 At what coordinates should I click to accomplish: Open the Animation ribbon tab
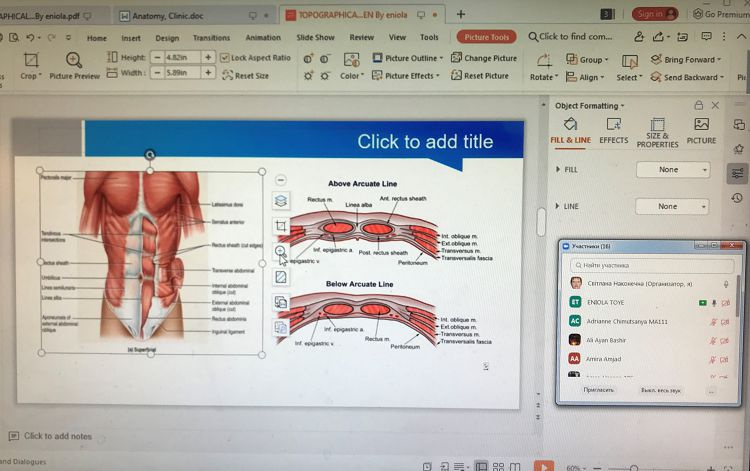pyautogui.click(x=263, y=37)
